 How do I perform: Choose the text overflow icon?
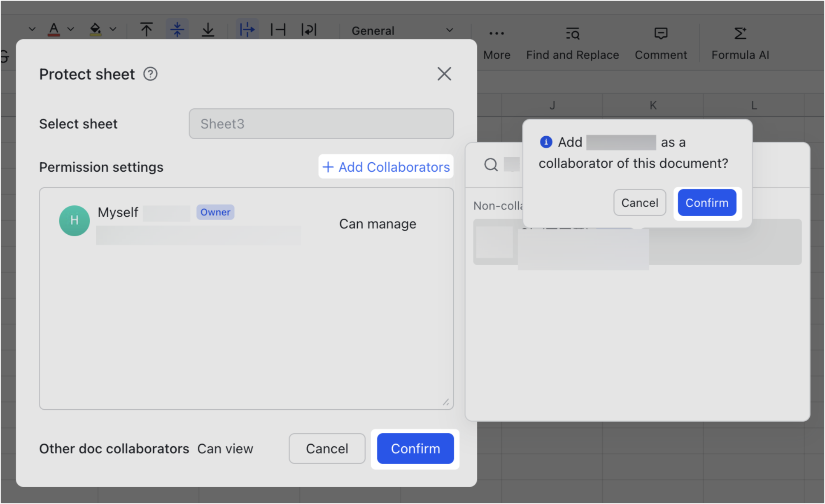[247, 30]
